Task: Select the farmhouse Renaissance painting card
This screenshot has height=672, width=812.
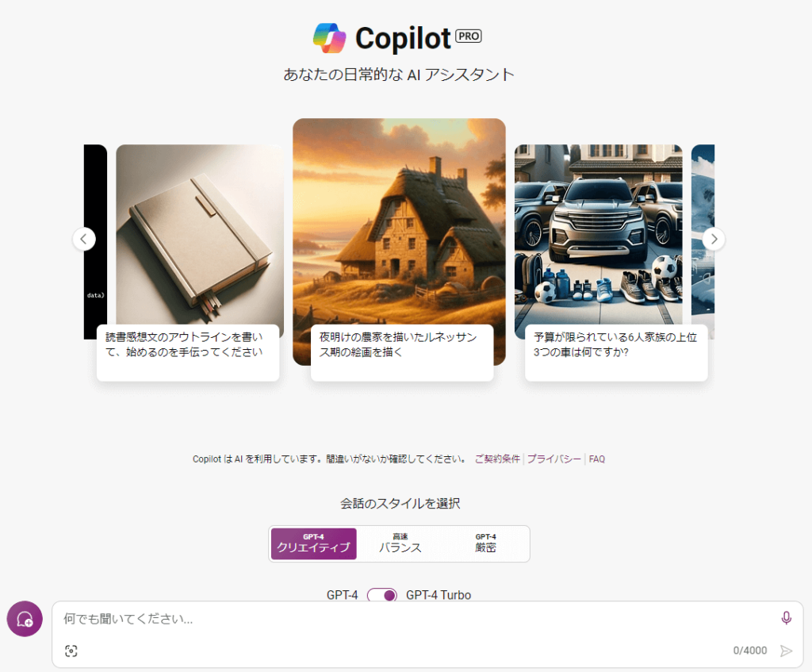Action: click(400, 249)
